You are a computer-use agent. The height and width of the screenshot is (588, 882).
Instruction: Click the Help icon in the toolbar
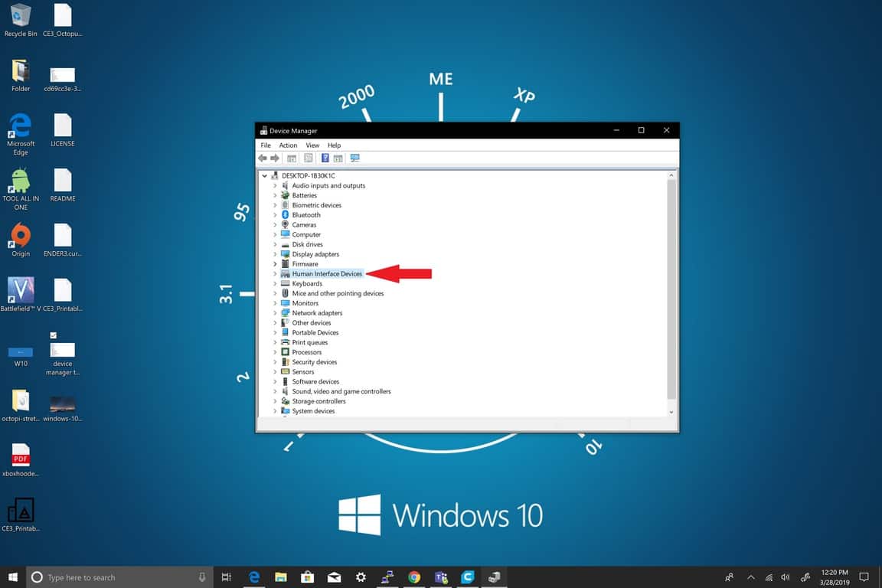[325, 158]
